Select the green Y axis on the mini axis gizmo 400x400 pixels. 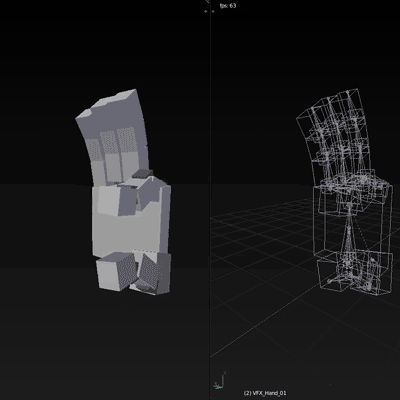218,387
